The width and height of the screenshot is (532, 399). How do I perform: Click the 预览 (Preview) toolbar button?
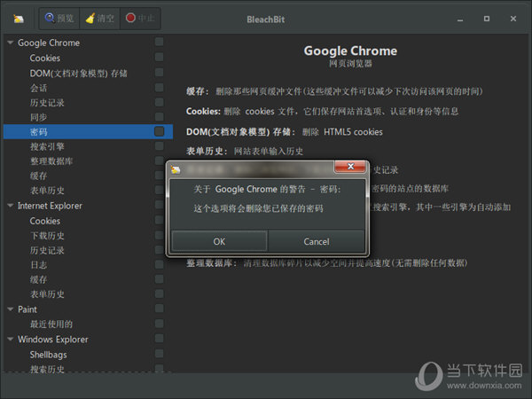pos(59,19)
